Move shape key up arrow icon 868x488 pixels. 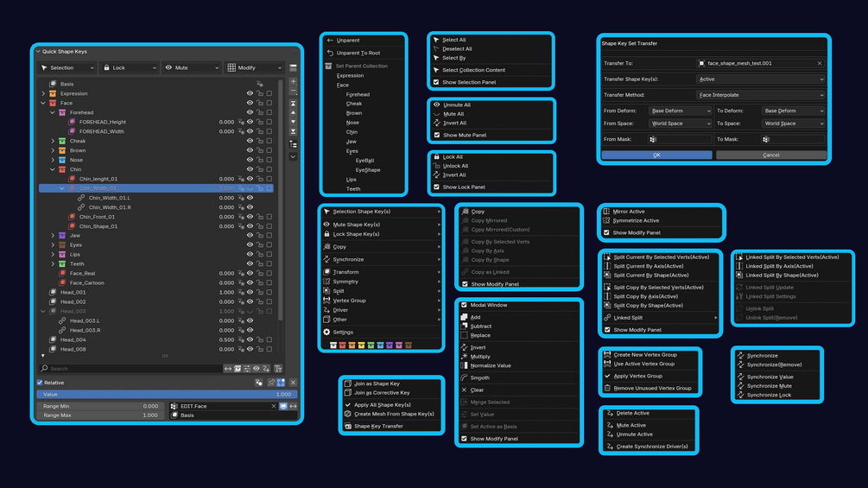(293, 113)
